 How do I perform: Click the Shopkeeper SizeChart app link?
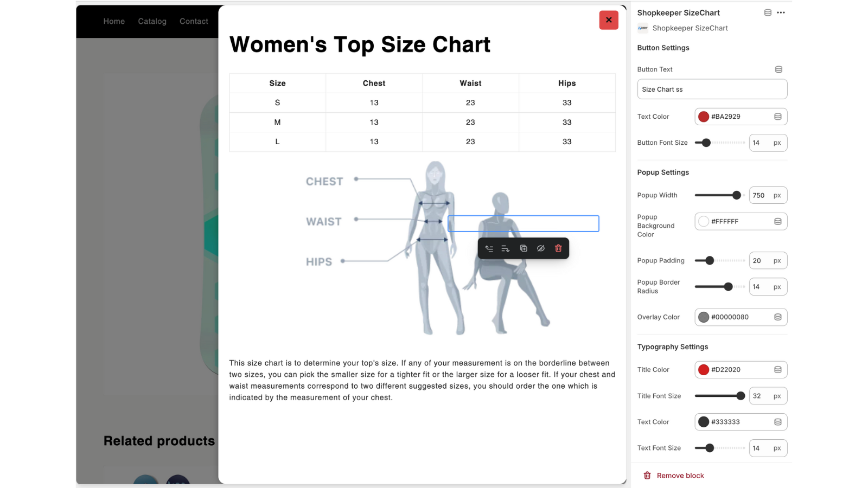pos(691,28)
